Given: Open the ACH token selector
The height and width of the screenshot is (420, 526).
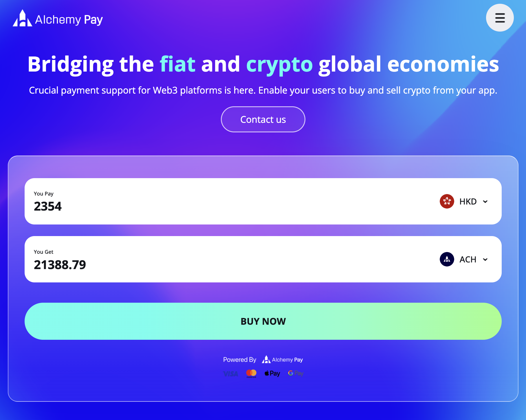Looking at the screenshot, I should 464,259.
